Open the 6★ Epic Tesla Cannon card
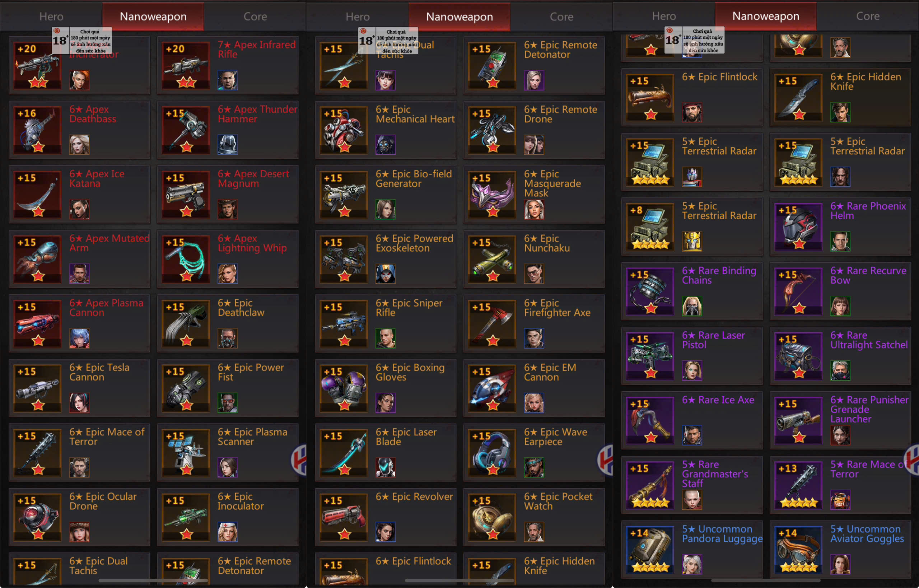The height and width of the screenshot is (588, 919). tap(79, 388)
